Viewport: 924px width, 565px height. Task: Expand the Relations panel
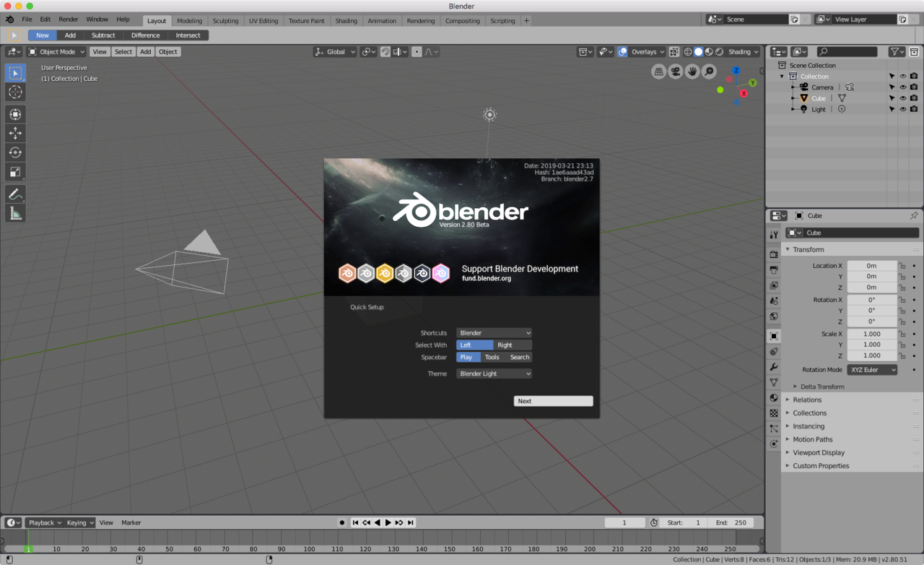(x=807, y=400)
